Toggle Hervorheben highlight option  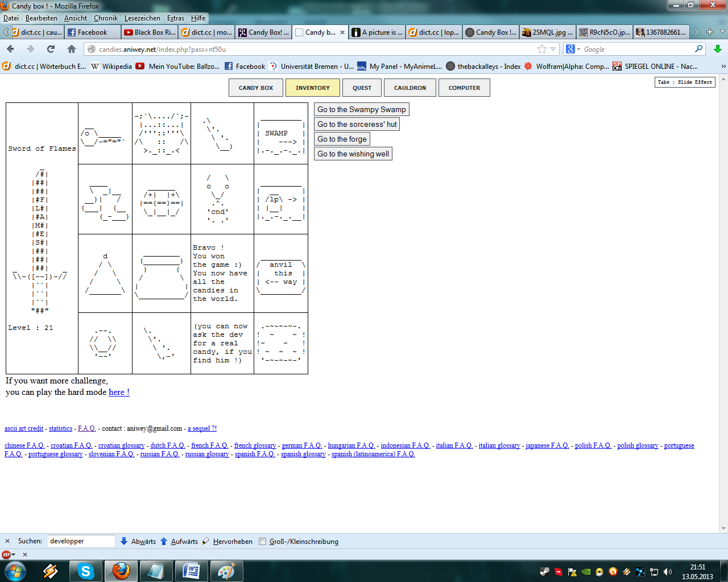click(x=227, y=542)
